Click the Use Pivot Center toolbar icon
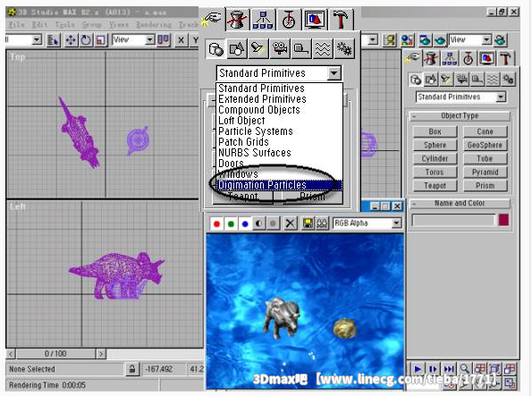Viewport: 532px width, 396px height. (x=164, y=40)
